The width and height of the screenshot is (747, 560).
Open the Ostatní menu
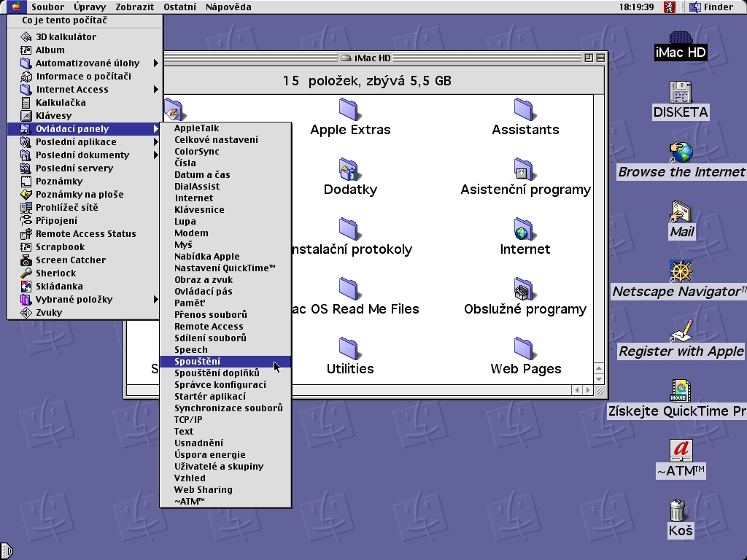[179, 7]
